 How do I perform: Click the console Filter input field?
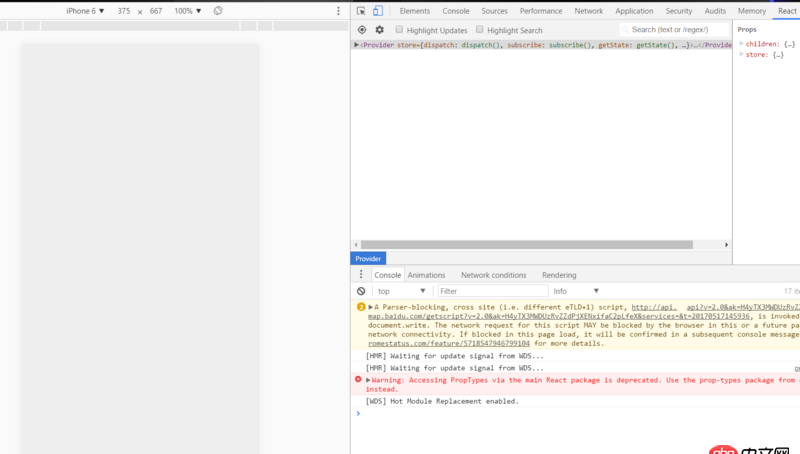pos(490,291)
